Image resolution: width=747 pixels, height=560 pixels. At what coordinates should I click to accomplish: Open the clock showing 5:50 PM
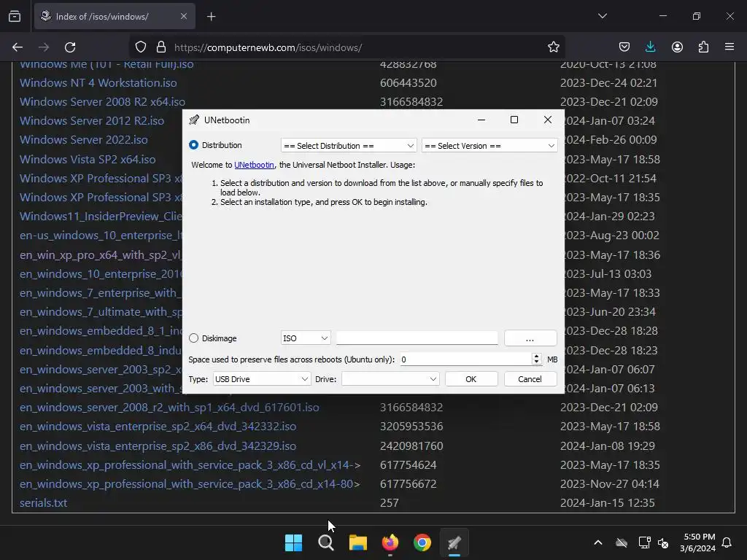[x=697, y=542]
